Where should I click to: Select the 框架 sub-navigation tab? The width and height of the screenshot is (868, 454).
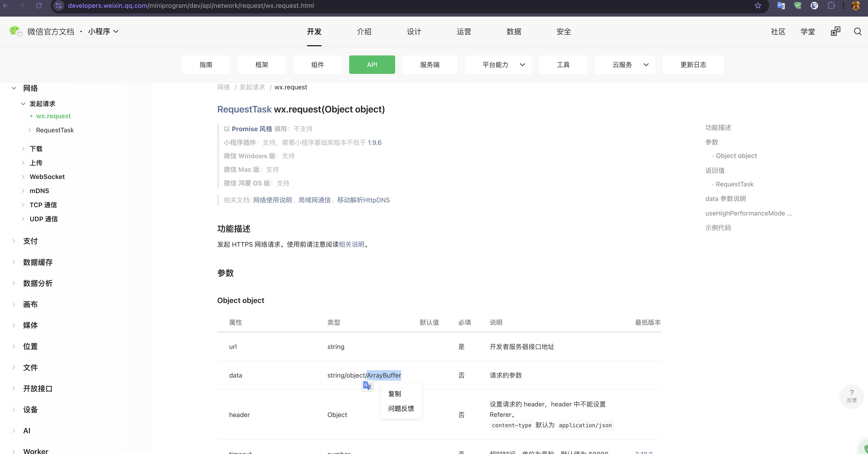(x=261, y=65)
